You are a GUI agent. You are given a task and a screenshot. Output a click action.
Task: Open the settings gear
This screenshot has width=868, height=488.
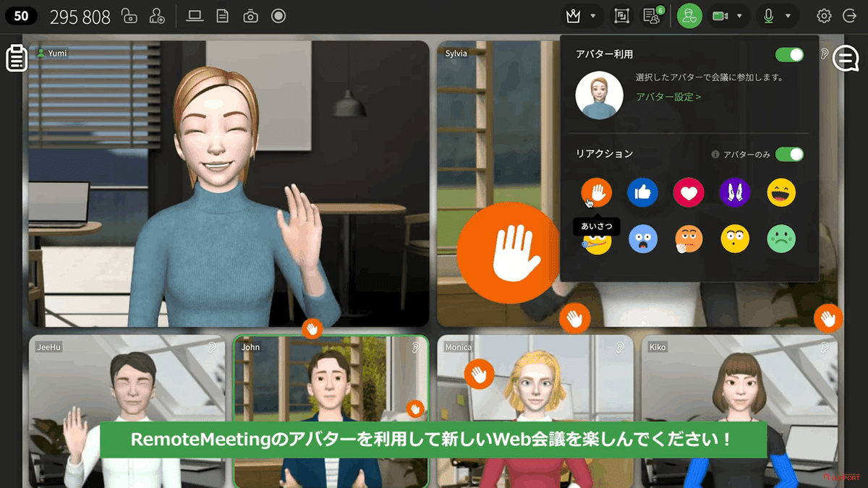(824, 16)
